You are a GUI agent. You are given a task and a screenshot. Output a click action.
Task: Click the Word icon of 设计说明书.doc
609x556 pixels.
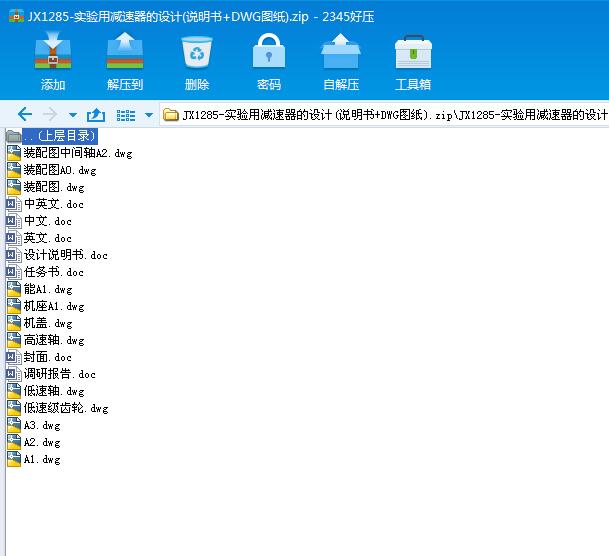click(x=14, y=255)
